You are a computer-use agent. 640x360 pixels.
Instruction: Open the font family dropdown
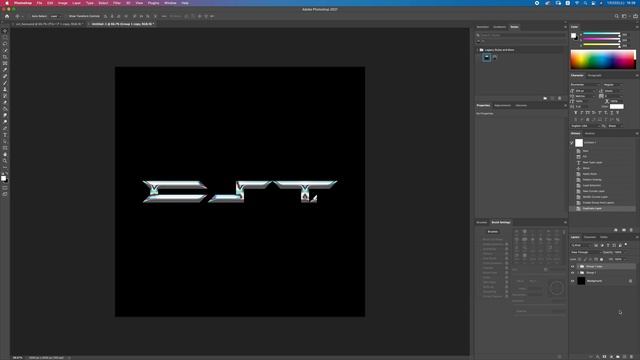click(584, 84)
